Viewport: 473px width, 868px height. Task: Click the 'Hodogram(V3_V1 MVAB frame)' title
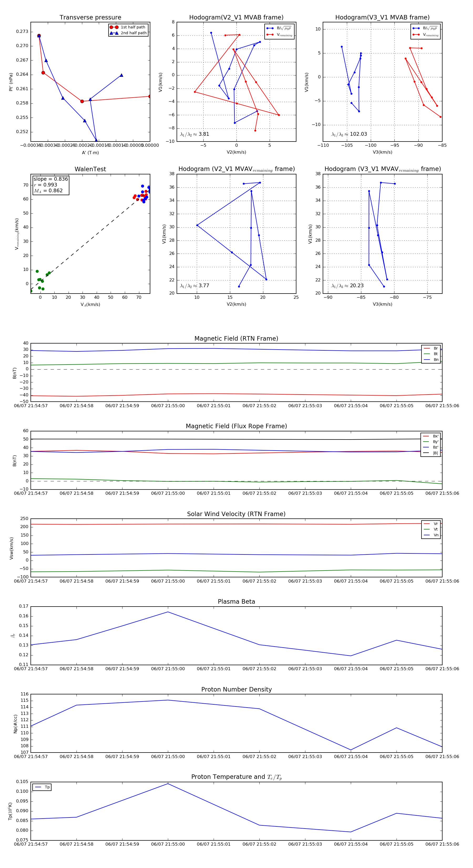(382, 18)
